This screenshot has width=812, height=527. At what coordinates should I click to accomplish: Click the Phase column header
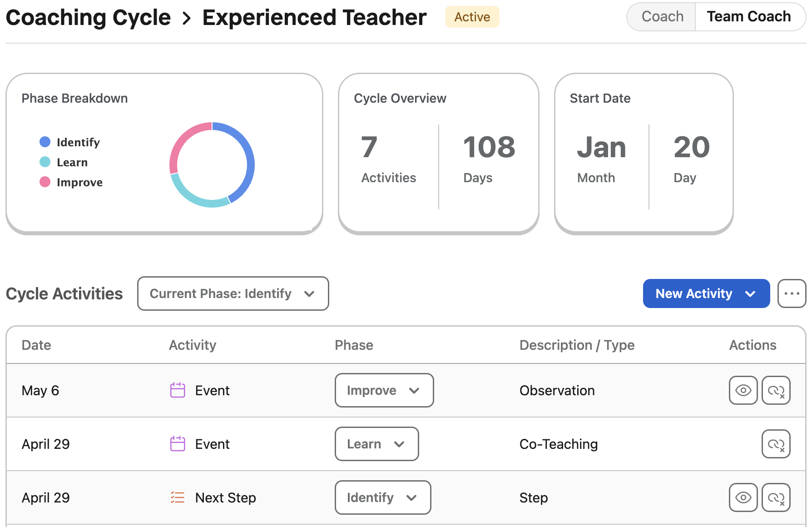coord(354,345)
